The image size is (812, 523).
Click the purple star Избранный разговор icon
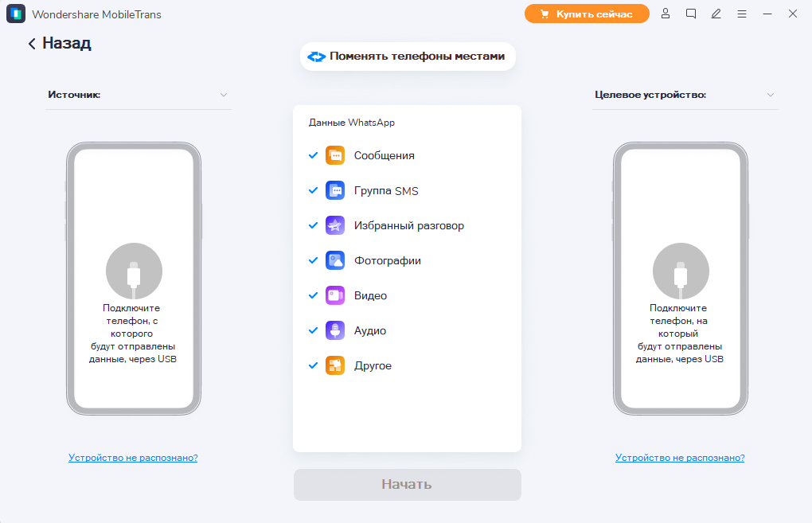click(x=335, y=225)
